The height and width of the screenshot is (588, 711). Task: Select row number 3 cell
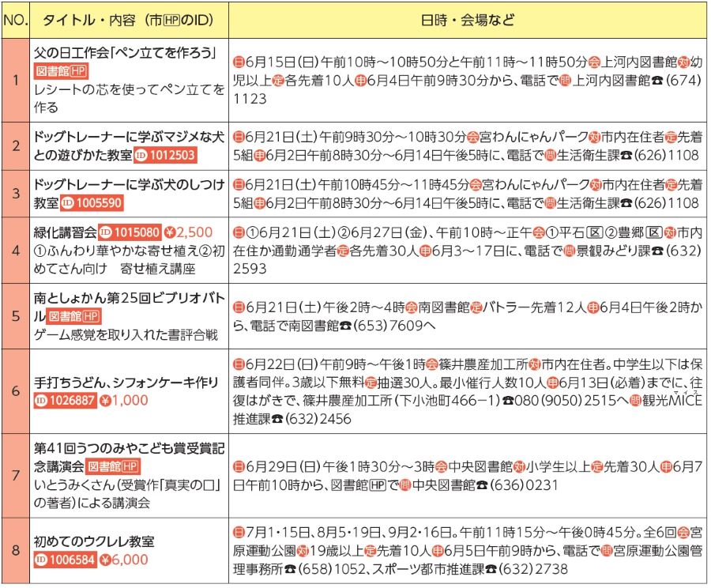tap(16, 194)
